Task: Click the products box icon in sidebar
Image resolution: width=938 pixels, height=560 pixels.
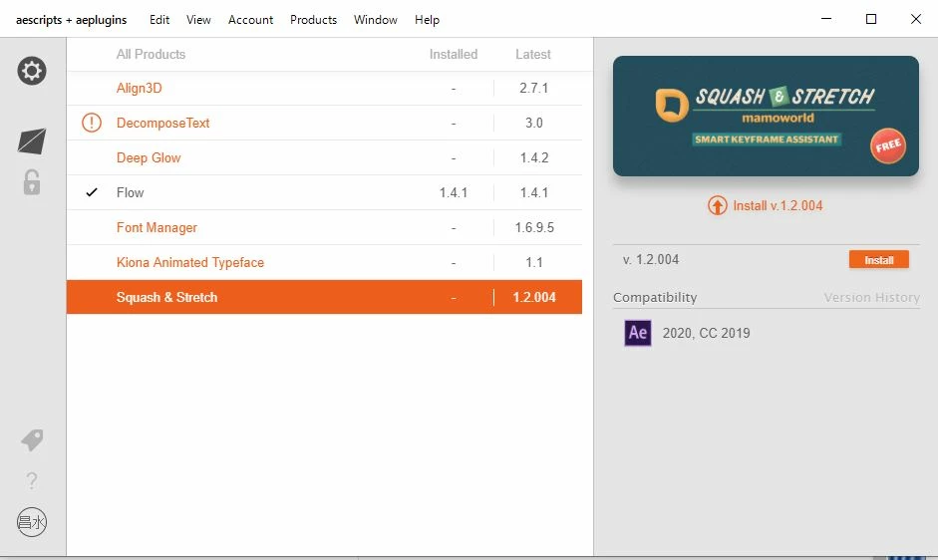Action: (32, 141)
